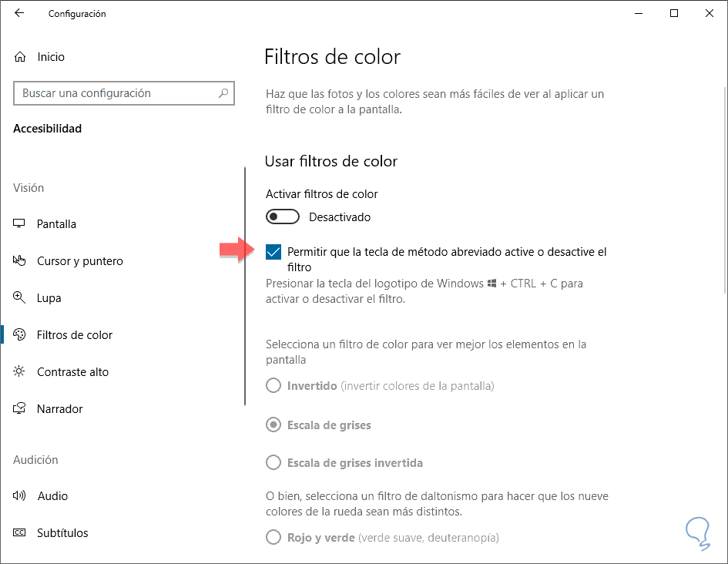
Task: Uncheck the shortcut key permission checkbox
Action: [x=273, y=252]
